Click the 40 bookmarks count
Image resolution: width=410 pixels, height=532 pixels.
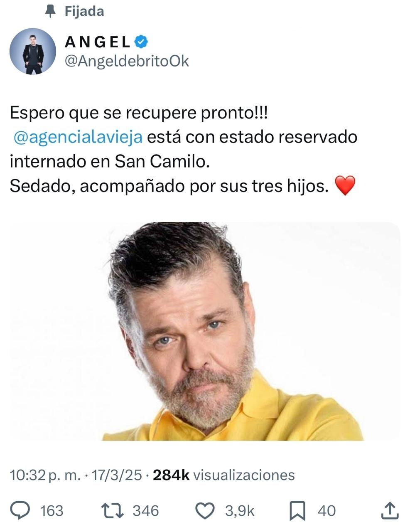coord(327,511)
